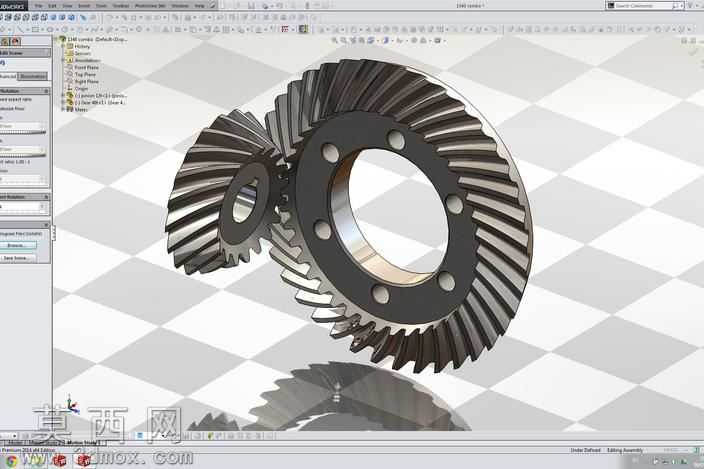704x469 pixels.
Task: Select Origin in the feature tree
Action: 81,88
